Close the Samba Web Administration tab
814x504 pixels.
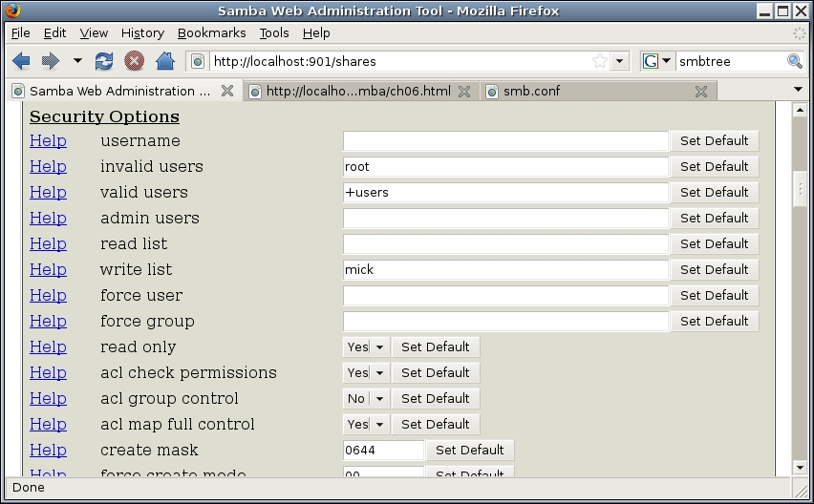[227, 92]
